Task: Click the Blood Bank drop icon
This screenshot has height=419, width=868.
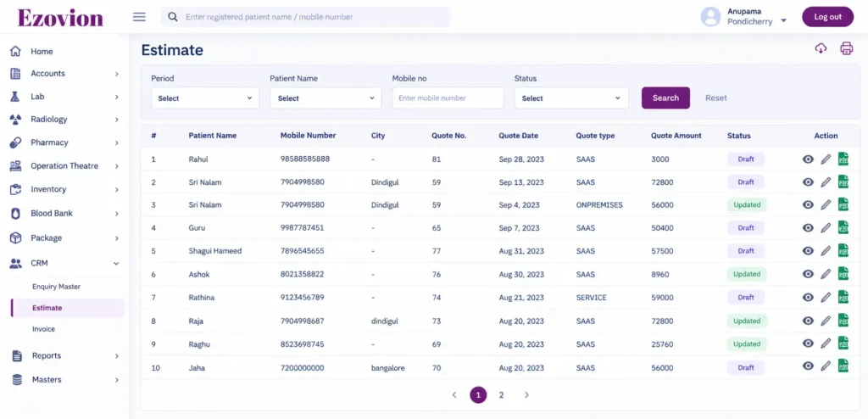Action: click(15, 214)
